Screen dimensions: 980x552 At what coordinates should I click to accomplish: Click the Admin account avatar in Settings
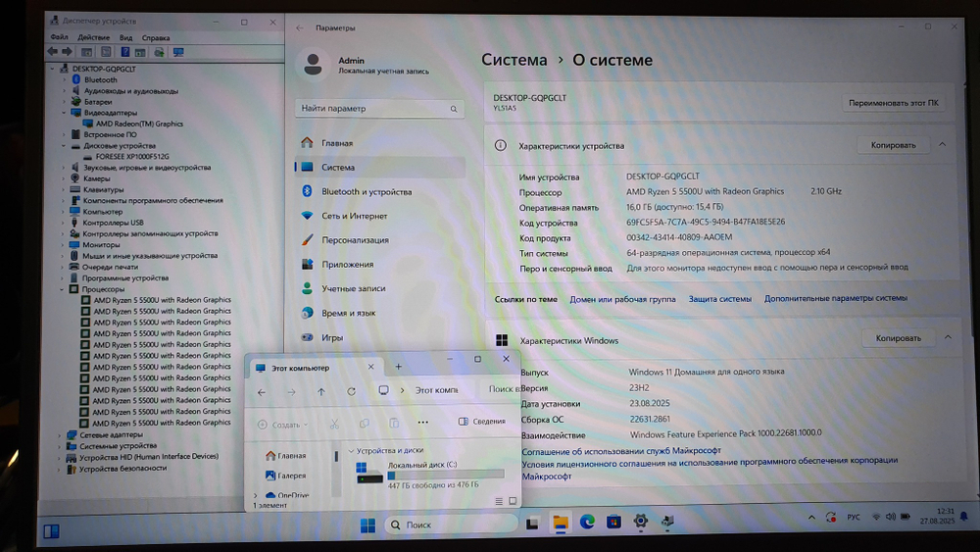pyautogui.click(x=314, y=65)
